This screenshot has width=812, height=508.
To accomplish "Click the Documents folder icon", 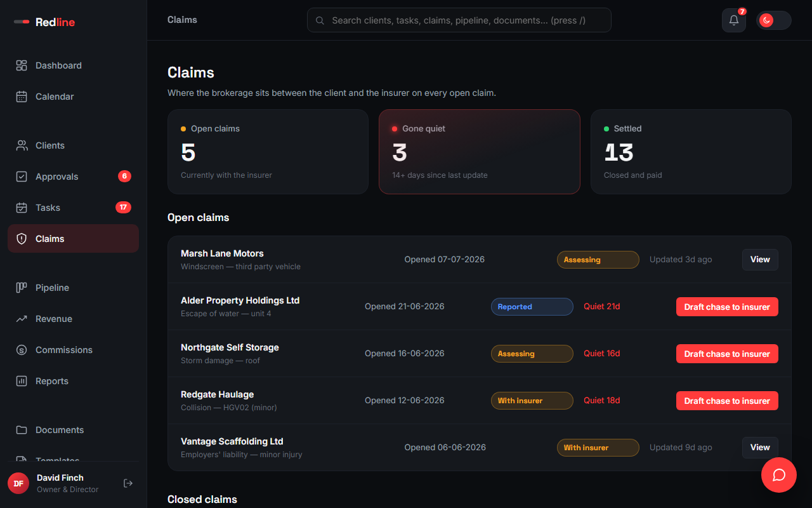I will [x=22, y=430].
